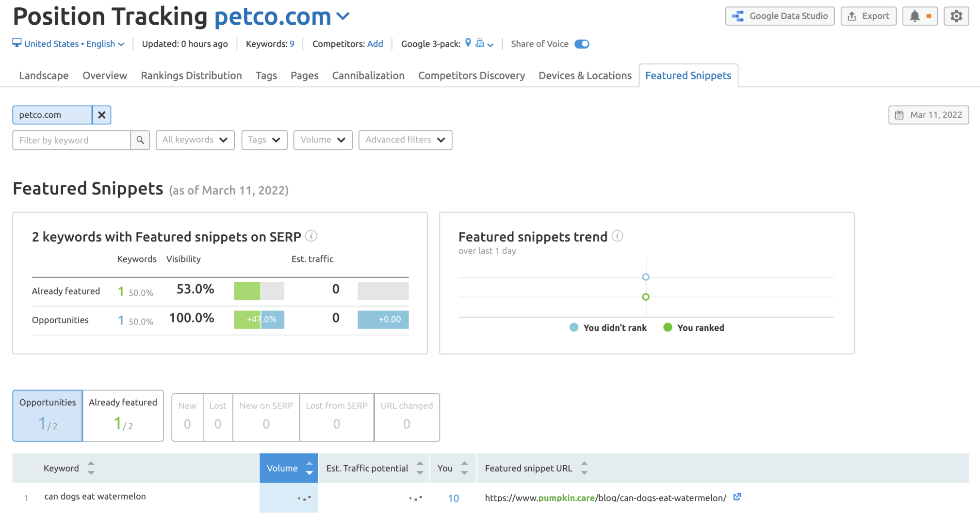The image size is (980, 520).
Task: Open the Volume filter dropdown
Action: coord(323,140)
